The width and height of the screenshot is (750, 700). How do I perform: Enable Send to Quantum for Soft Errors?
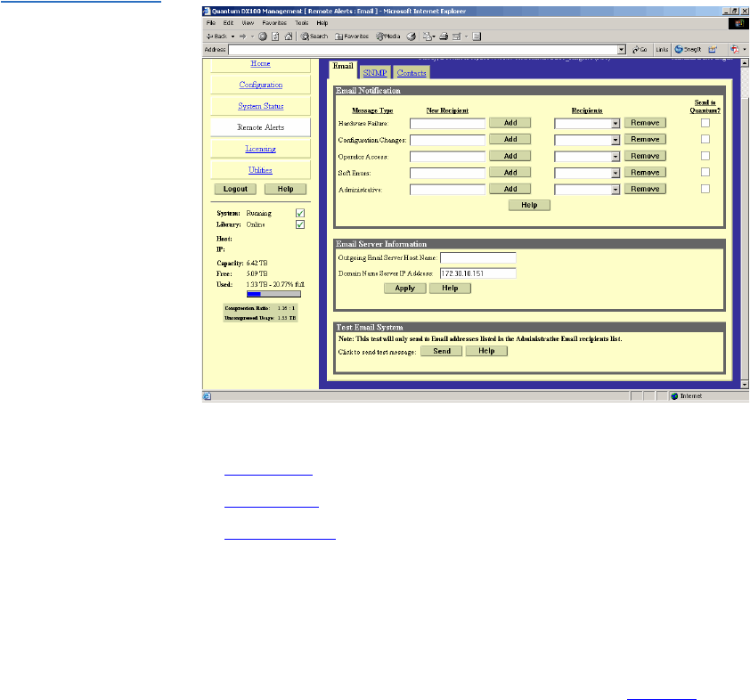coord(705,172)
